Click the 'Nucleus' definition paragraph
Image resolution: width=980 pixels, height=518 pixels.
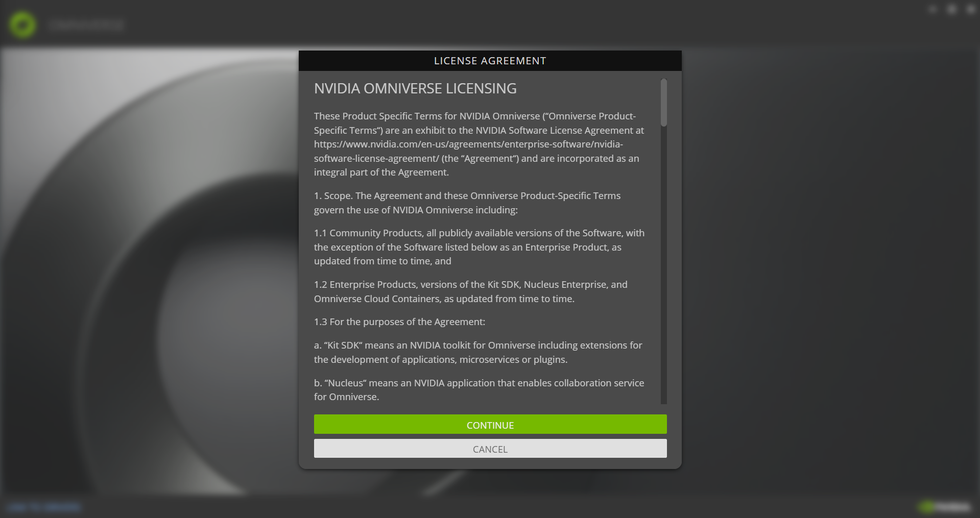(x=479, y=390)
